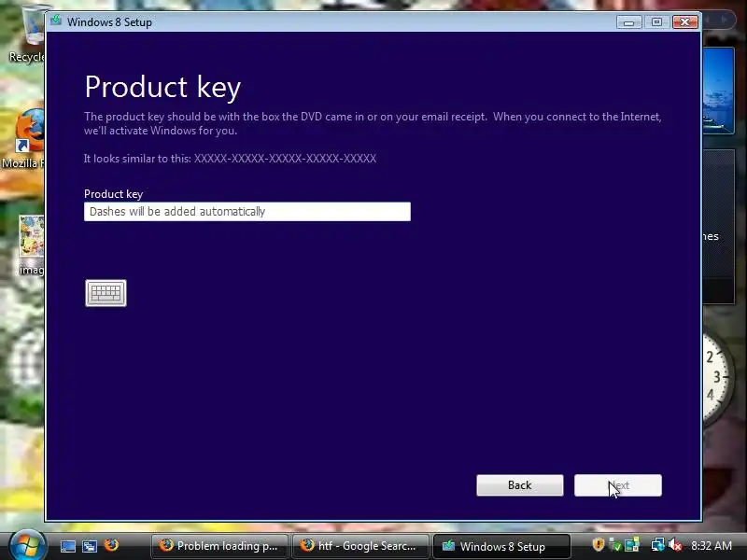
Task: Switch to Problem loading page taskbar button
Action: 219,546
